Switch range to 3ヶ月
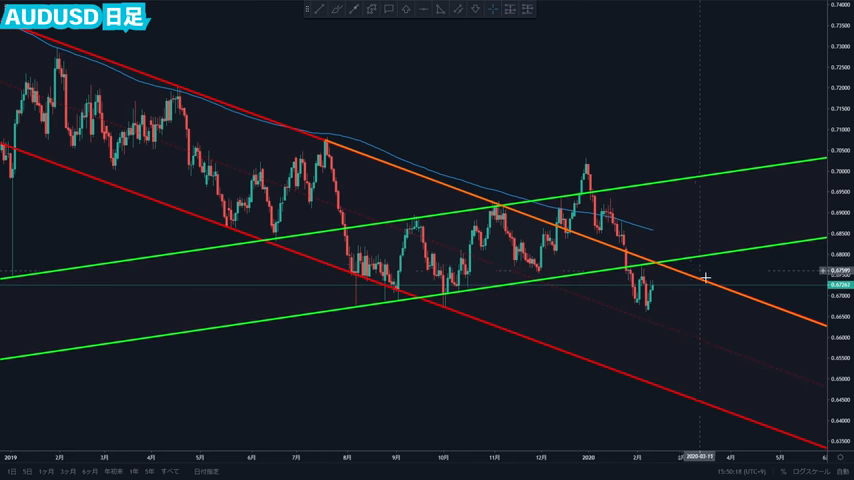This screenshot has height=480, width=854. (67, 471)
